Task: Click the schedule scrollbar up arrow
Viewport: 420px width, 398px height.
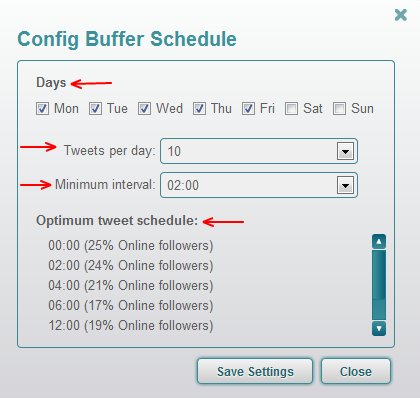Action: (x=379, y=242)
